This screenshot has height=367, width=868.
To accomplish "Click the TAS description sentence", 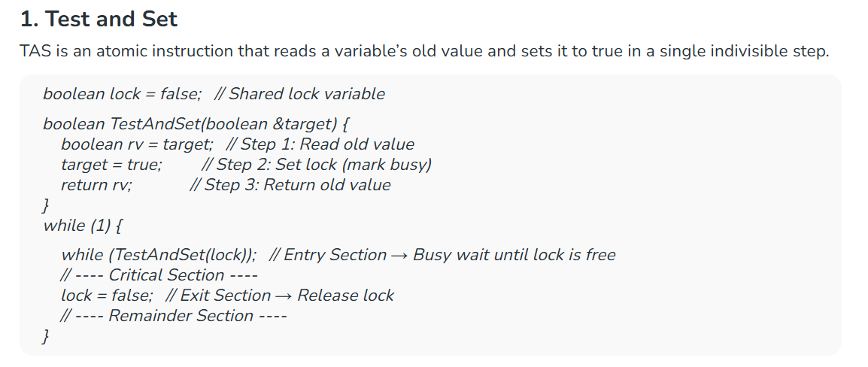I will [424, 51].
